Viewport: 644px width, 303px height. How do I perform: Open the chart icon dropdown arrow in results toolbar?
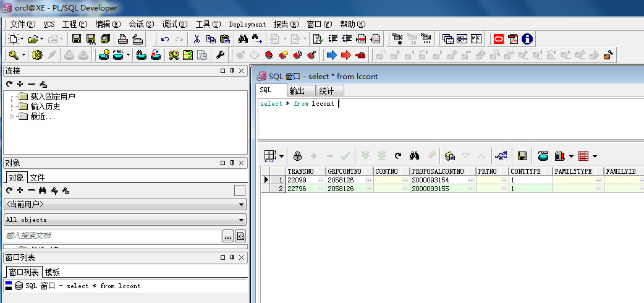coord(571,156)
